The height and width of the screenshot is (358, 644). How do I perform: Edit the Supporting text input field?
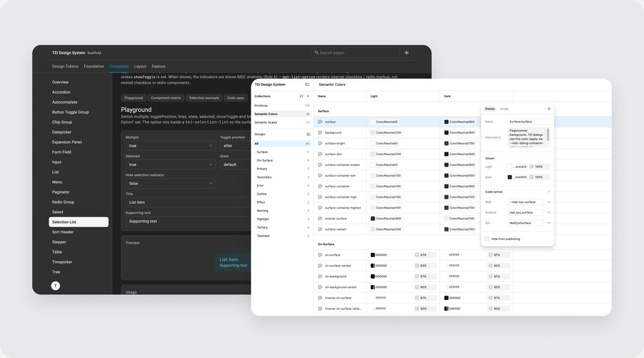coord(188,221)
